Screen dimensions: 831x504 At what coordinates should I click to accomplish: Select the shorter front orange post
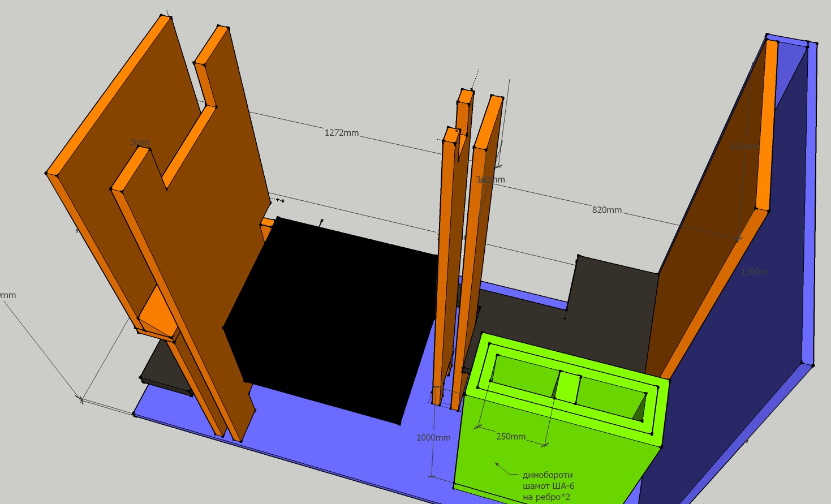447,266
